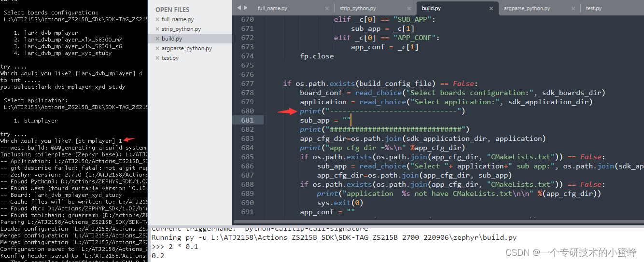Open full_name.py from the Open Files list
644x262 pixels.
[178, 19]
